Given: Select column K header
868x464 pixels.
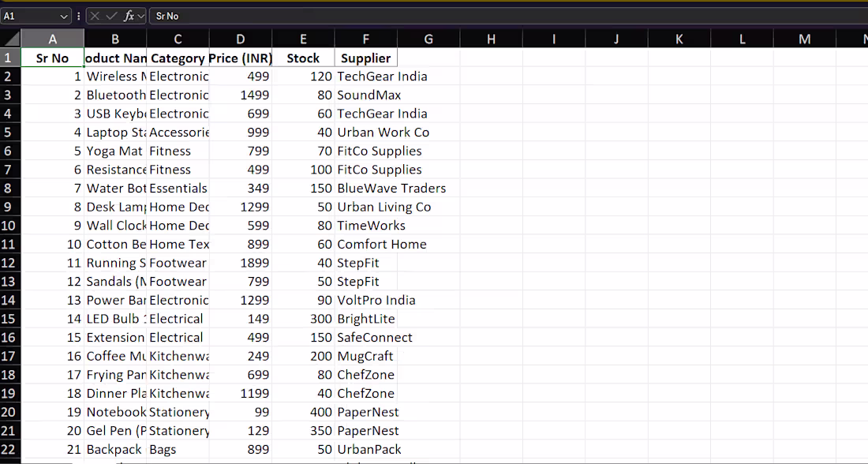Looking at the screenshot, I should coord(679,39).
